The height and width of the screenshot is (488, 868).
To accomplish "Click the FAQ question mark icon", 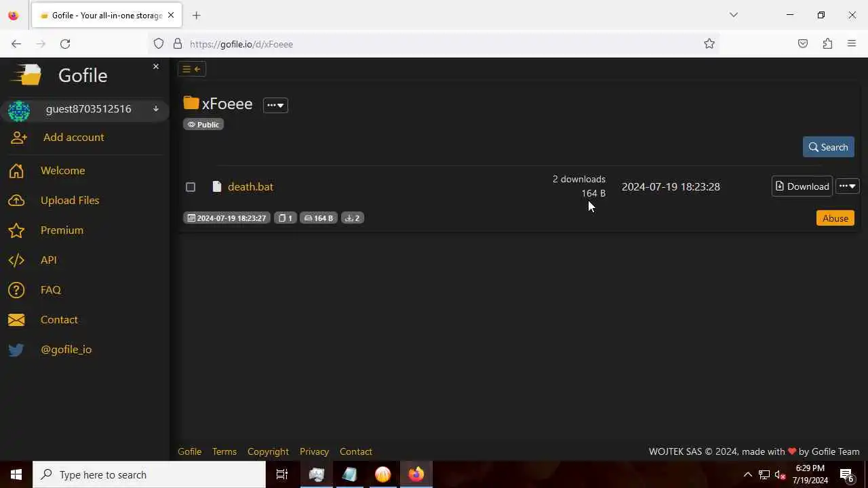I will click(16, 290).
